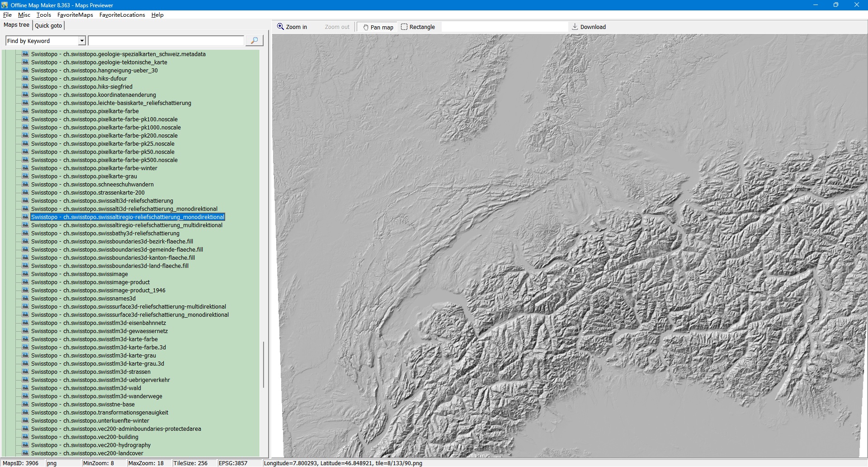
Task: Click map icon beside hiks-dufour entry
Action: 25,78
